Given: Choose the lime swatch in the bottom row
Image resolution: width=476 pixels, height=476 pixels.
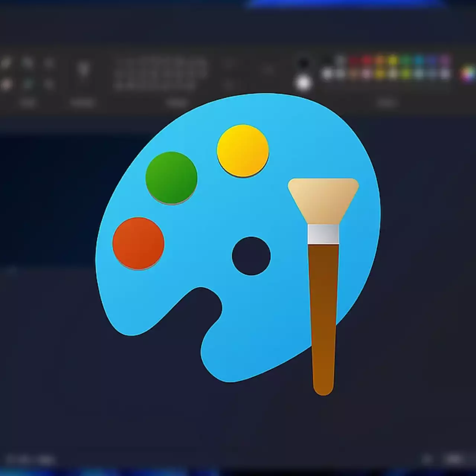Looking at the screenshot, I should (406, 74).
